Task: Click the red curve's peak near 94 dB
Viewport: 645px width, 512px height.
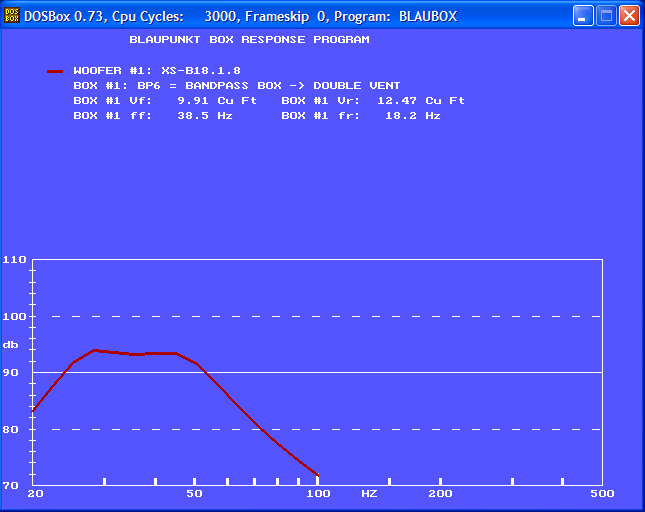Action: (x=95, y=350)
